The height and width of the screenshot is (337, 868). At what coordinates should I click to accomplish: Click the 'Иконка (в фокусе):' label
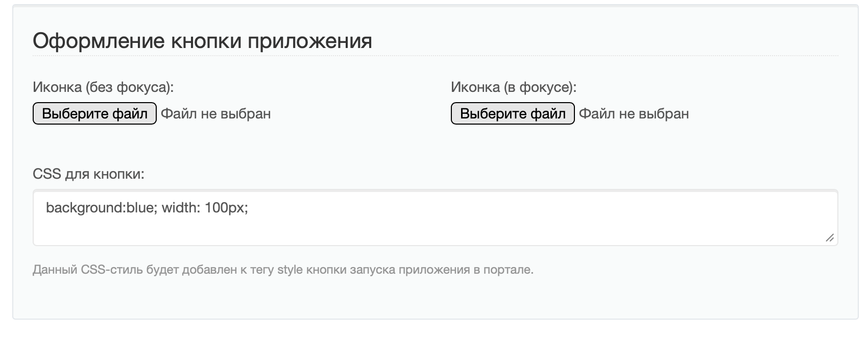click(x=513, y=87)
